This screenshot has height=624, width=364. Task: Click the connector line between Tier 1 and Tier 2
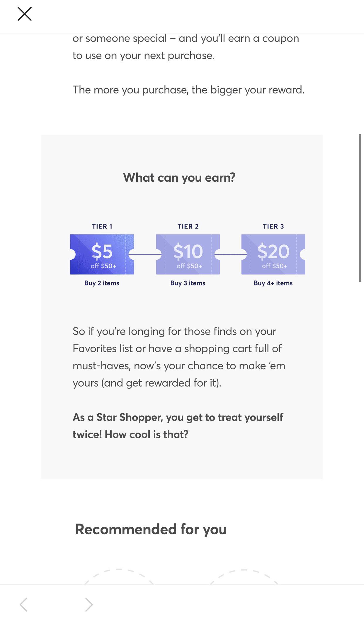click(x=145, y=254)
